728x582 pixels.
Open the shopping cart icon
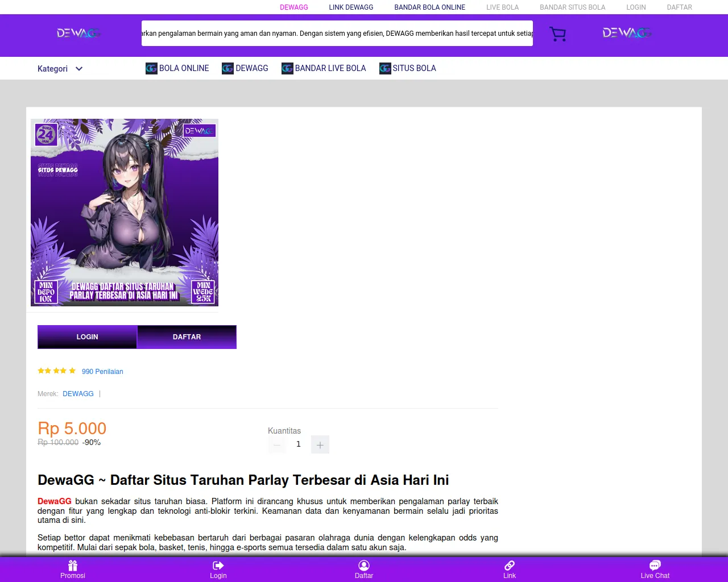[557, 34]
